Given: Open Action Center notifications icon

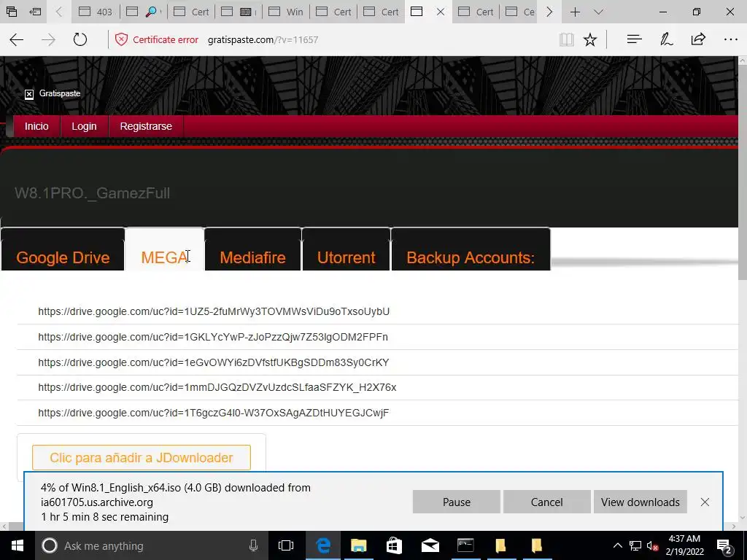Looking at the screenshot, I should 724,545.
